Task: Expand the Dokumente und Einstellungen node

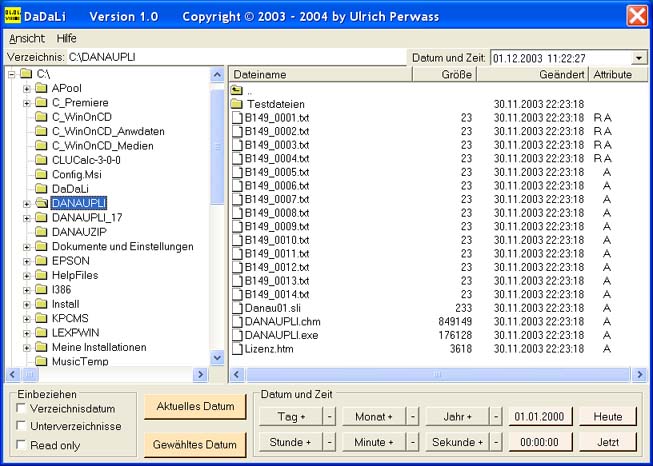Action: pos(27,246)
